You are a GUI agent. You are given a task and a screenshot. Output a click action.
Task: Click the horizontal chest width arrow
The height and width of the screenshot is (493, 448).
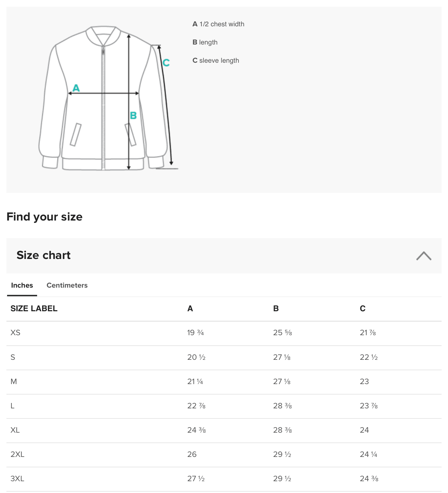pos(104,93)
